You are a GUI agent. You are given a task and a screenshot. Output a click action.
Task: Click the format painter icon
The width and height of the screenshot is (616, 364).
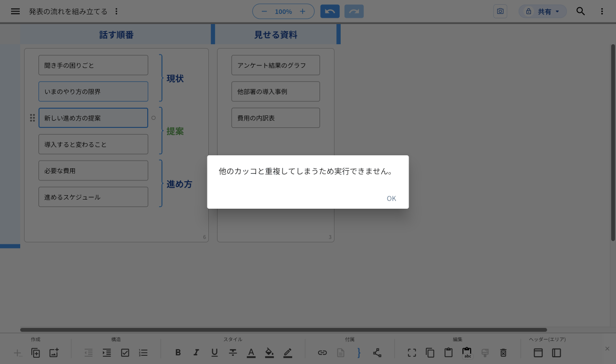click(x=485, y=353)
